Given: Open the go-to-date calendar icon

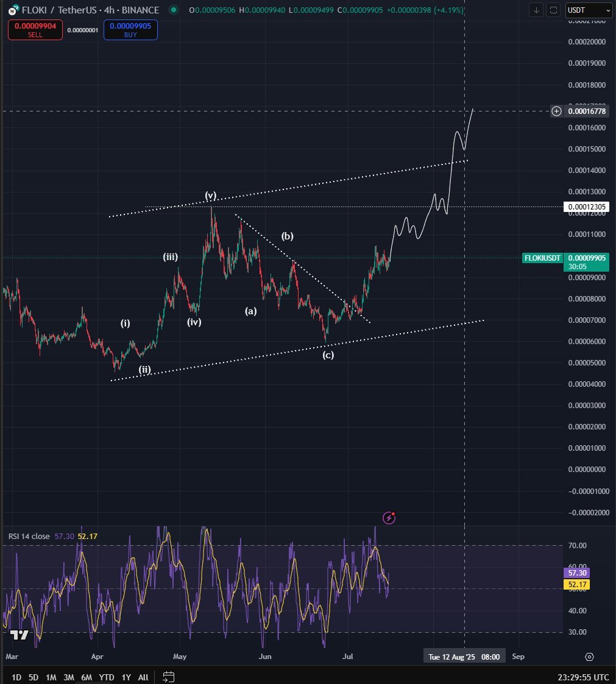Looking at the screenshot, I should (169, 677).
